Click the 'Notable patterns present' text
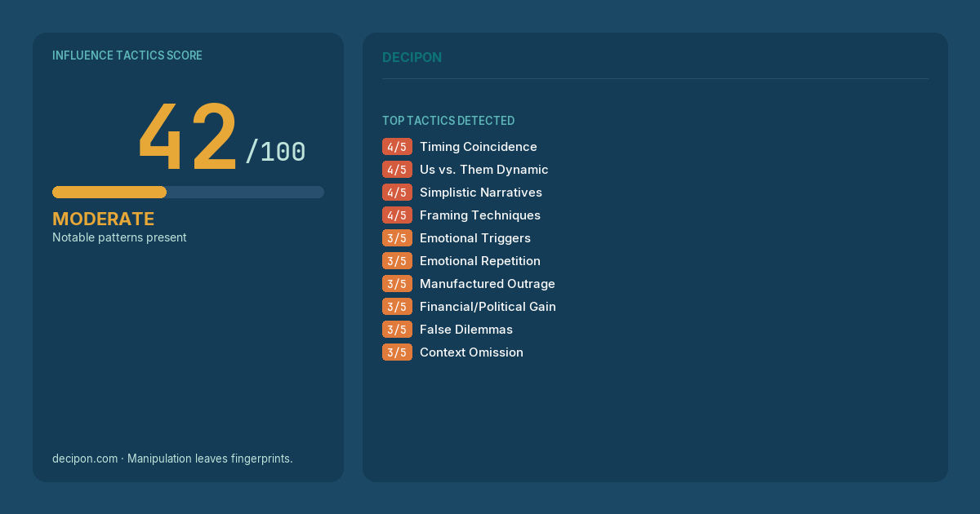980x514 pixels. pyautogui.click(x=119, y=237)
